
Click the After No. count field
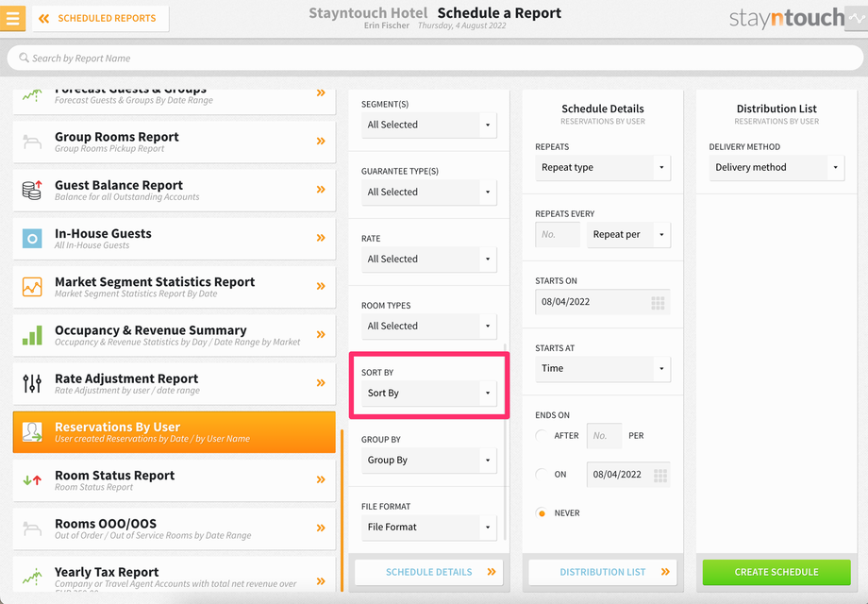(x=604, y=436)
